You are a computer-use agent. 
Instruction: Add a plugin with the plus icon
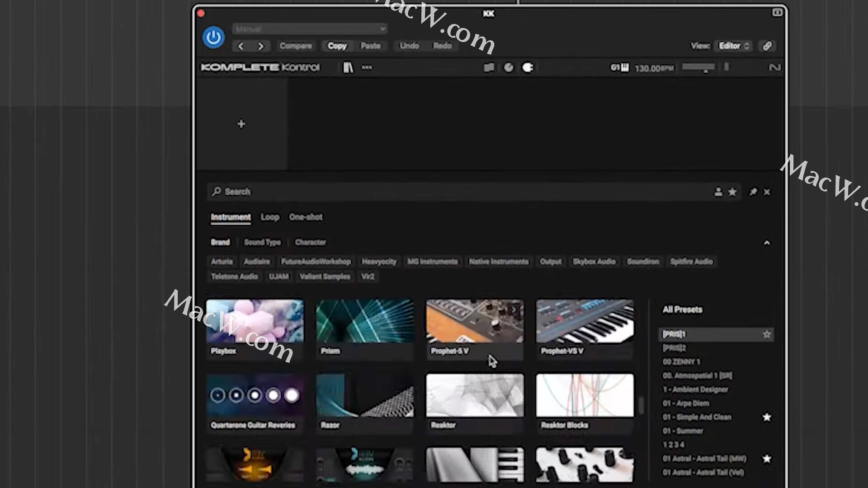[x=241, y=124]
